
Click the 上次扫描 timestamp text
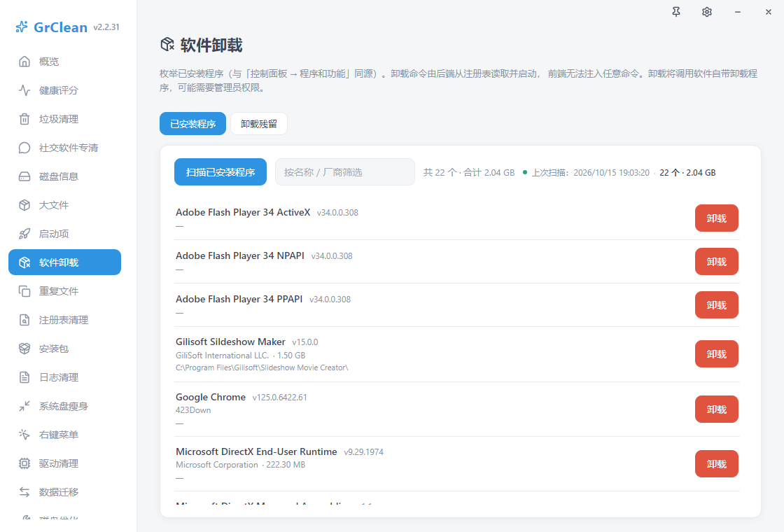[591, 172]
